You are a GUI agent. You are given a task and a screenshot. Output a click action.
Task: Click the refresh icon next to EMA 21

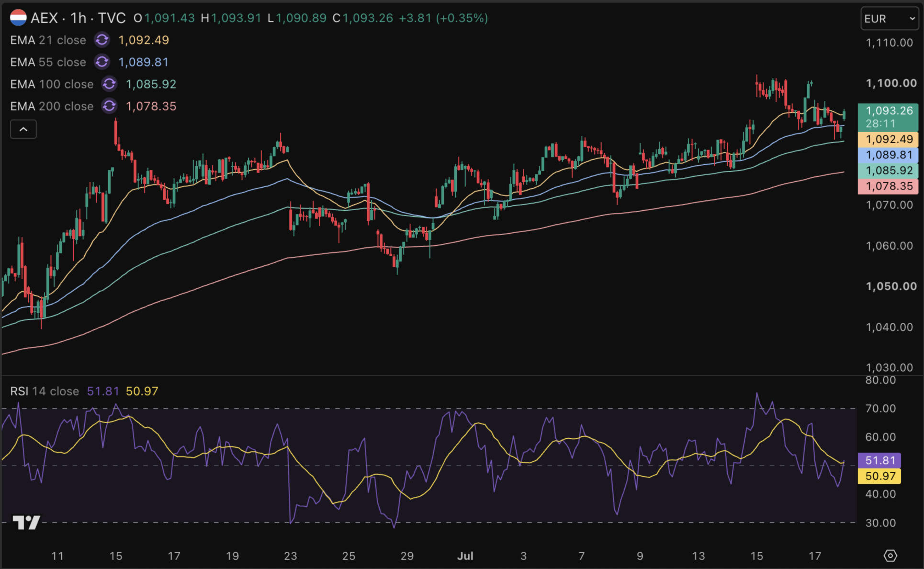(102, 40)
